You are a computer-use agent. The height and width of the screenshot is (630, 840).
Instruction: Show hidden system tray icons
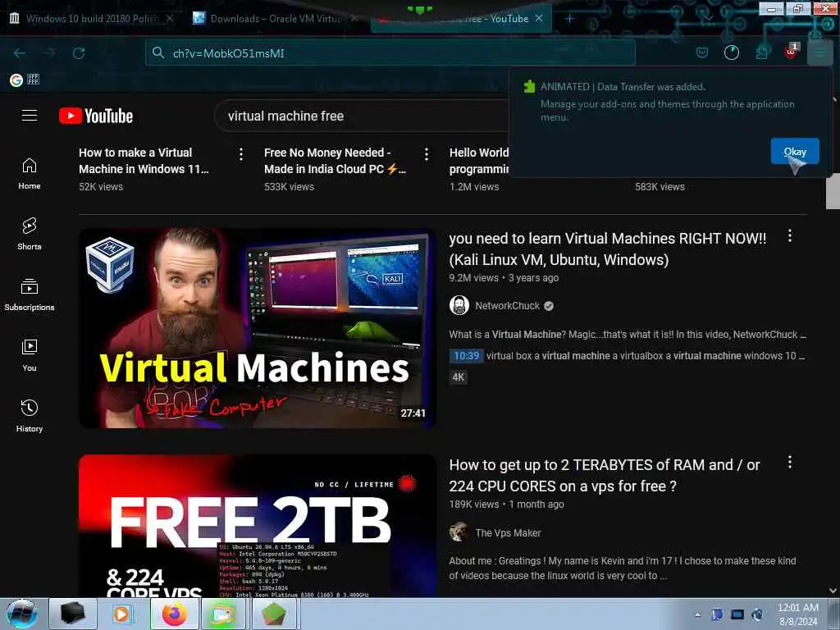[x=697, y=614]
